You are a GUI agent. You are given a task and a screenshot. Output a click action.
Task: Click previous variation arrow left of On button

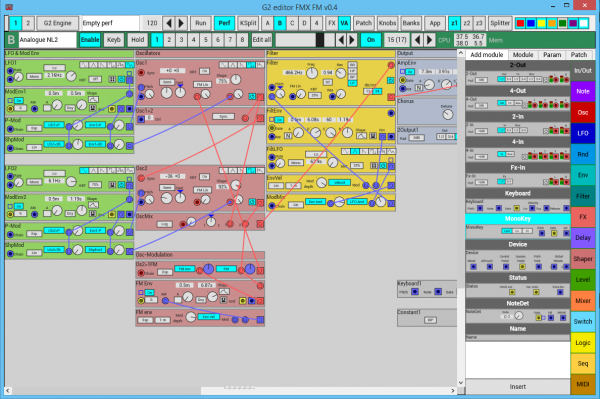[x=341, y=40]
